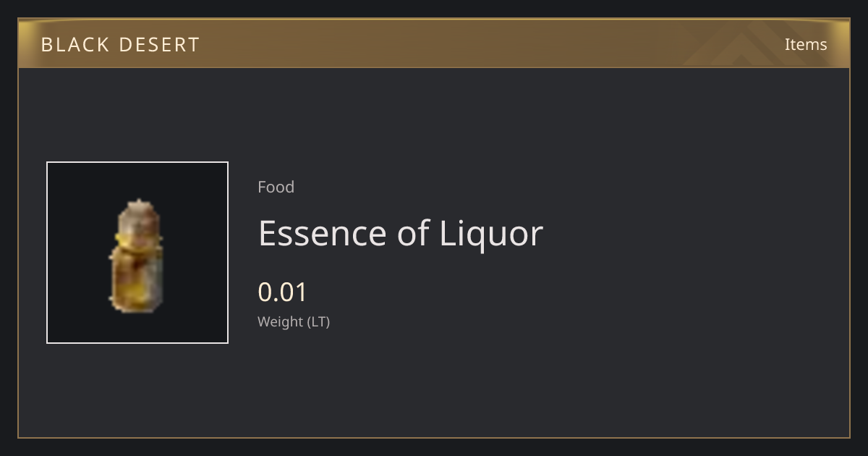Click the chevron emblem in the header banner

point(752,43)
